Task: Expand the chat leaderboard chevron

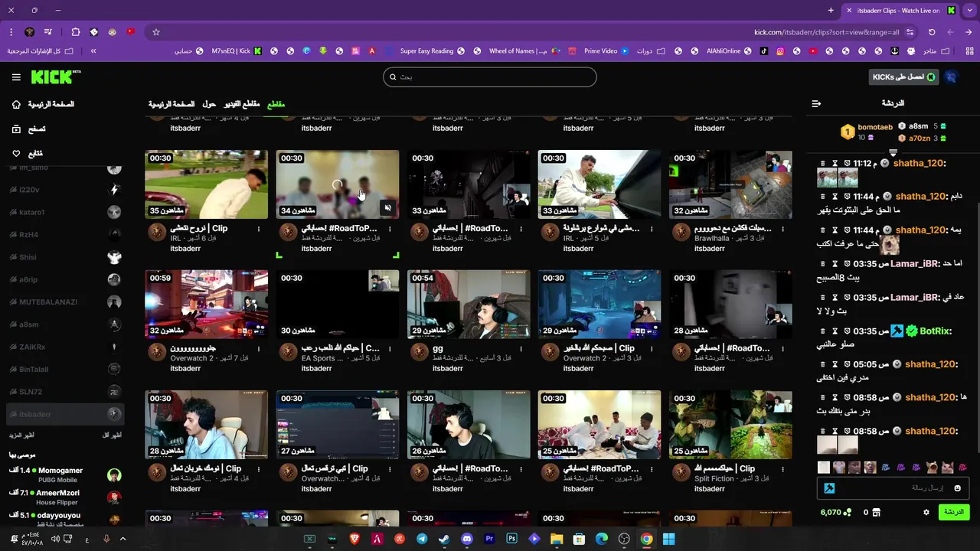Action: pyautogui.click(x=893, y=153)
